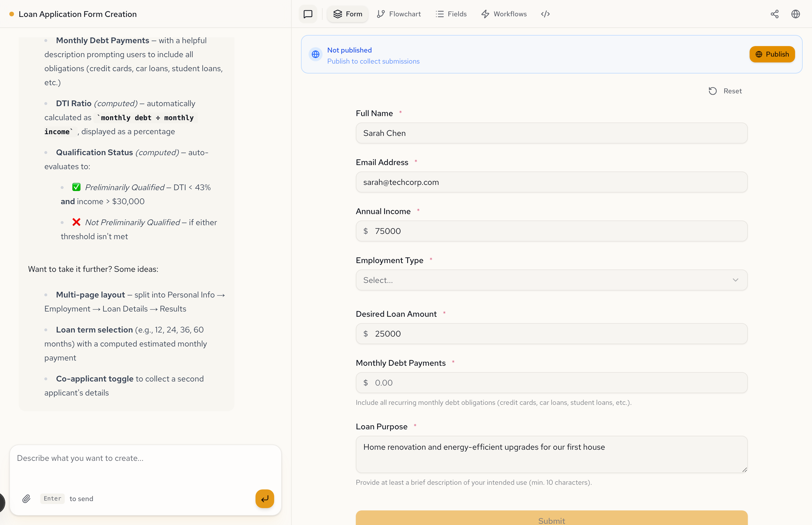This screenshot has width=812, height=525.
Task: Click the paperclip attach file icon
Action: tap(26, 499)
